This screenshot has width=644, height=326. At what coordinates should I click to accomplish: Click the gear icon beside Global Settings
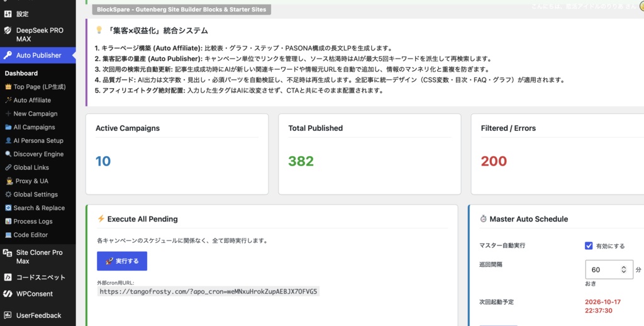tap(8, 194)
